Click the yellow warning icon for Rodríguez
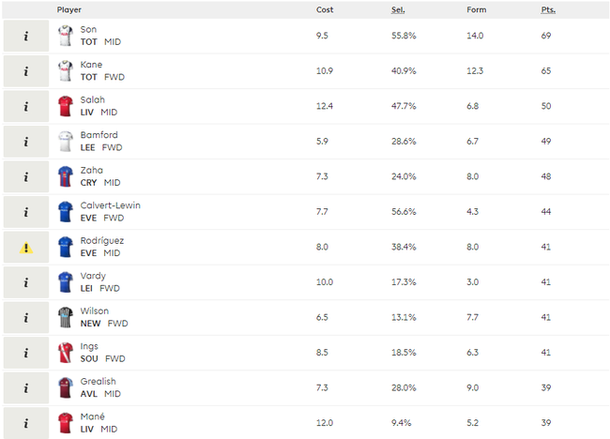 click(26, 248)
